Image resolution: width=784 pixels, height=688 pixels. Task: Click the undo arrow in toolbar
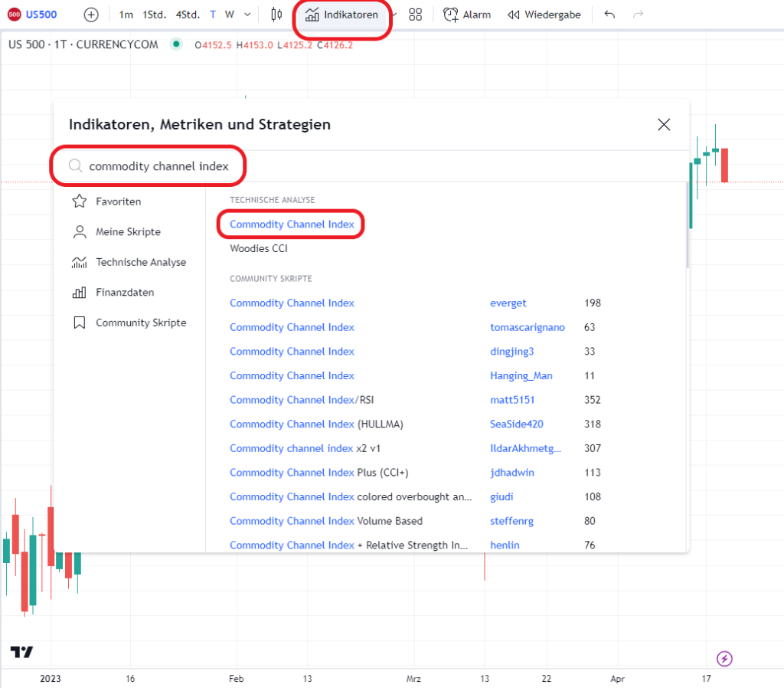(x=609, y=15)
